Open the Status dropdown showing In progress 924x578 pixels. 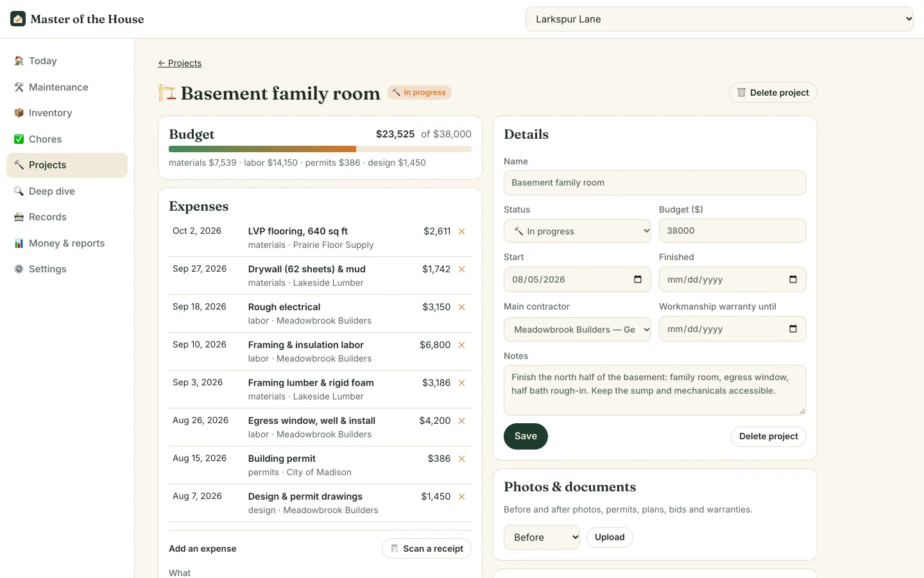(x=577, y=231)
